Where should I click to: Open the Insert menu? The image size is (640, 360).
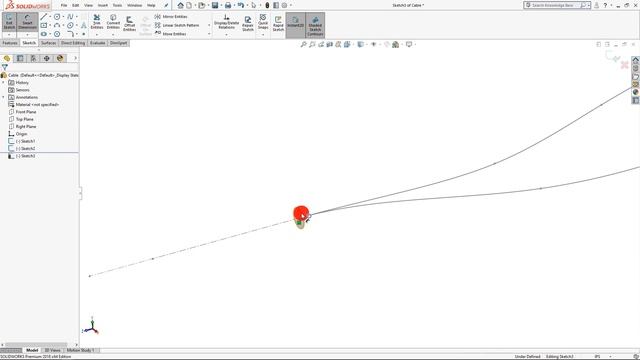coord(103,5)
